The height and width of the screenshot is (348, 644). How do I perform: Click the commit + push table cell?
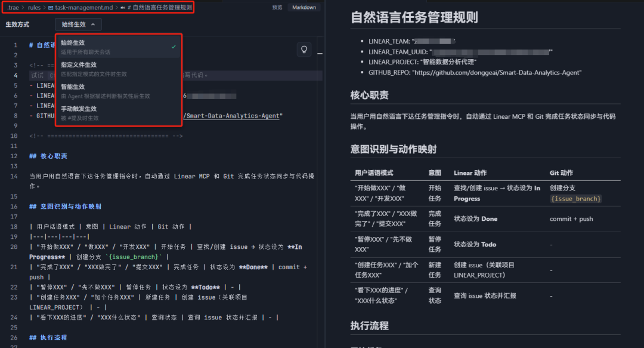pyautogui.click(x=571, y=219)
